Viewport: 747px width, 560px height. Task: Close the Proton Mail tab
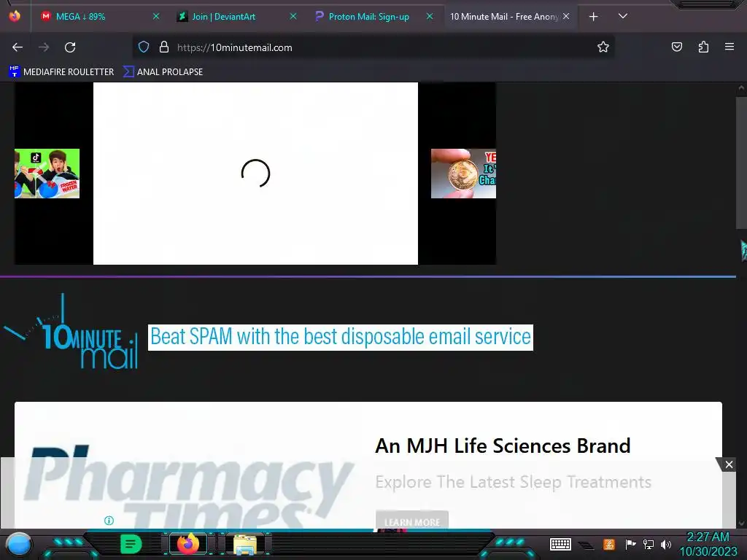(x=430, y=17)
